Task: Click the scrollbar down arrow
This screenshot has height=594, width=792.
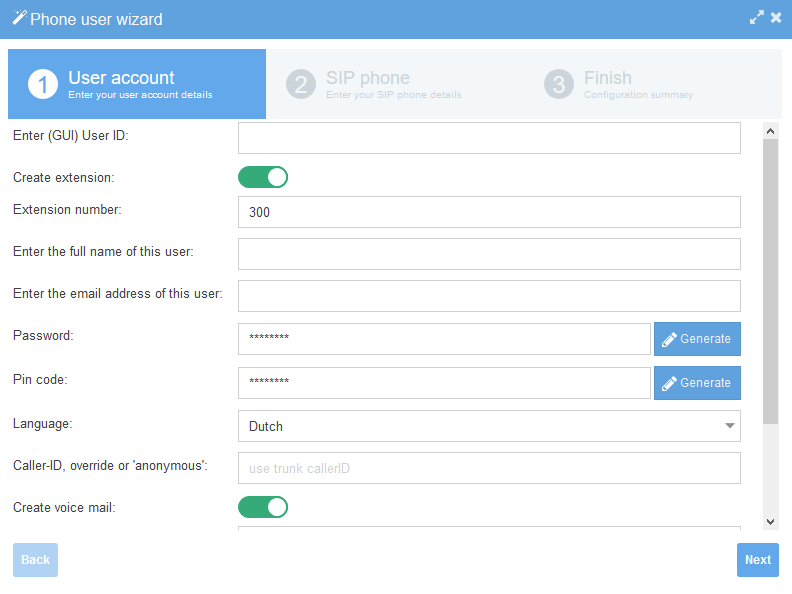Action: (770, 522)
